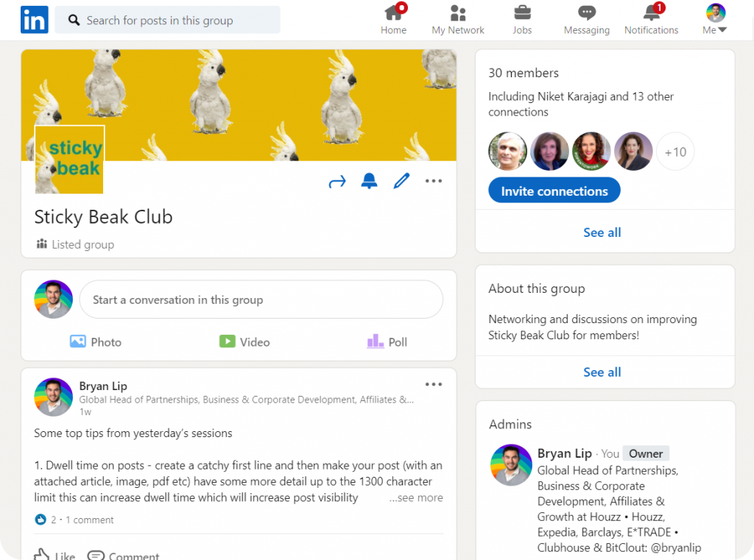
Task: Open fourth member avatar in dark blazer
Action: [634, 152]
